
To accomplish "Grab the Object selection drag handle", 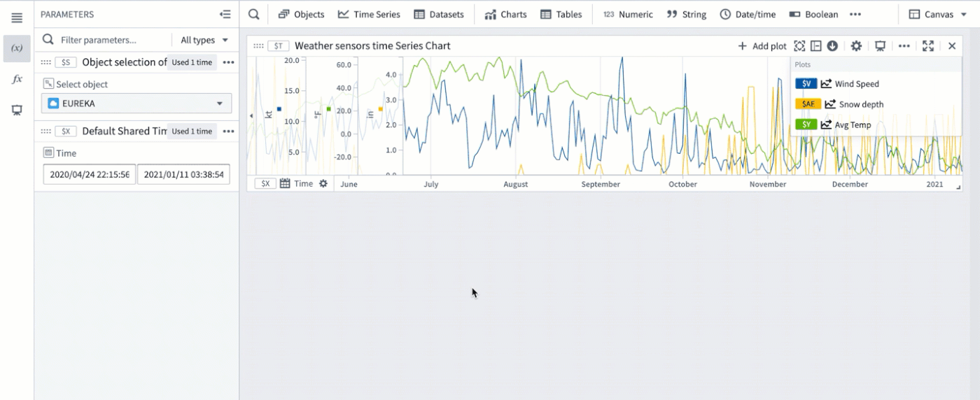I will pyautogui.click(x=46, y=62).
